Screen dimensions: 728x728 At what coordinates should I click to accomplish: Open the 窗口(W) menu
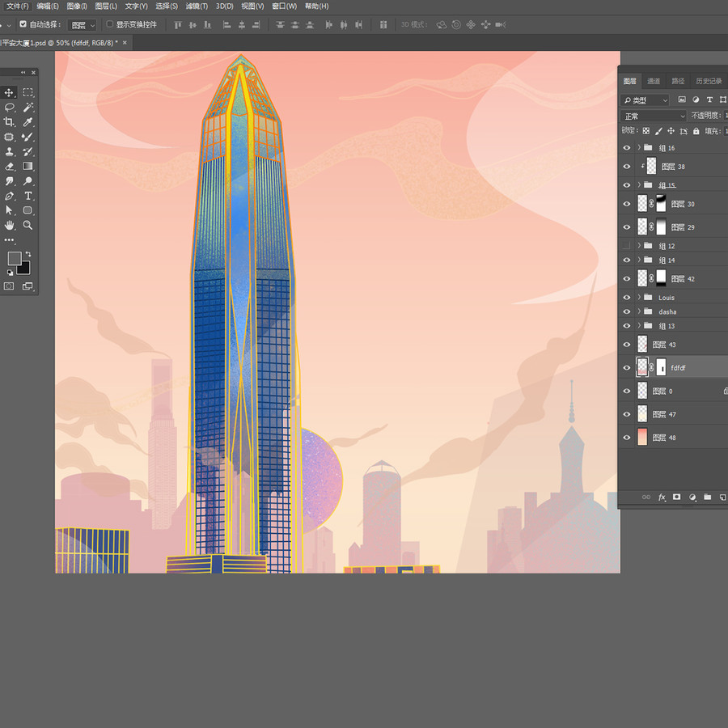(x=285, y=6)
